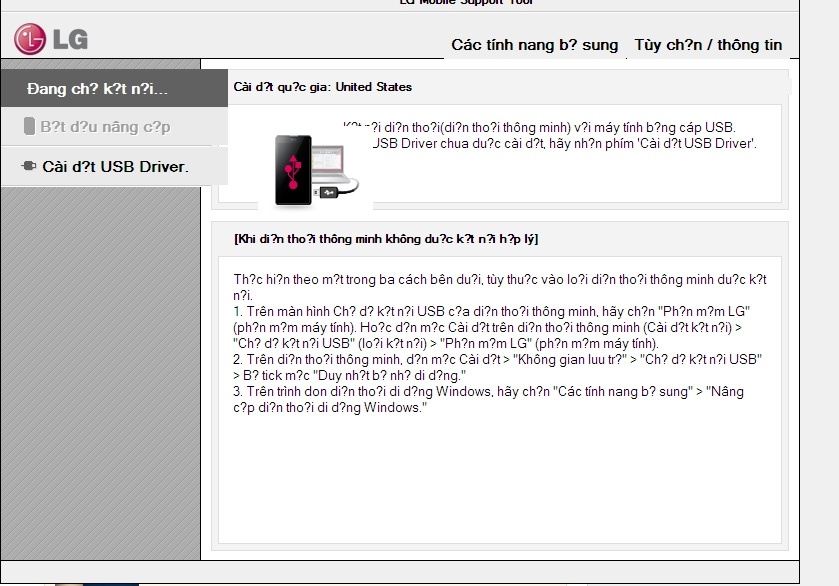Click instruction step 2 about "Không gian luu tr?"
This screenshot has width=839, height=586.
click(x=497, y=366)
